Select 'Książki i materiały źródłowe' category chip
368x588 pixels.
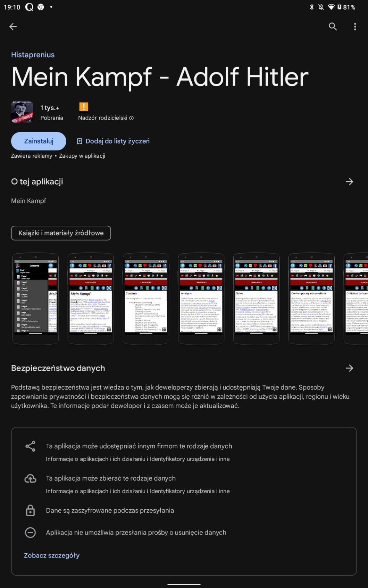[x=61, y=233]
